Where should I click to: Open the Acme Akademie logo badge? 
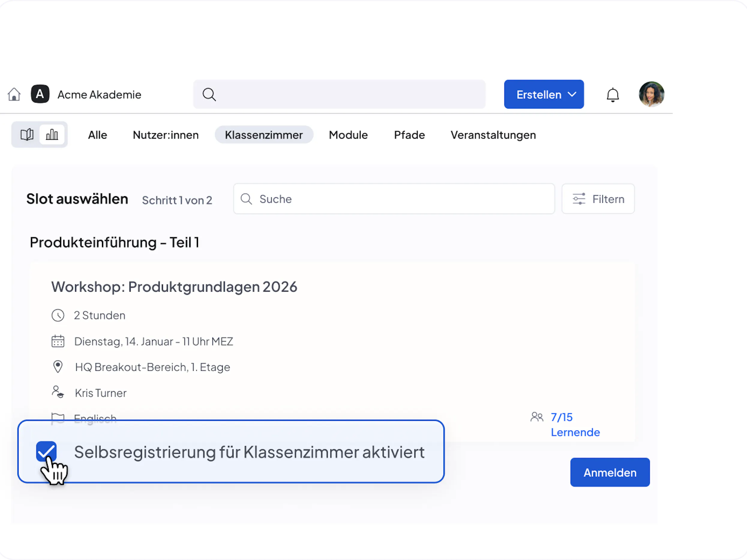[40, 94]
